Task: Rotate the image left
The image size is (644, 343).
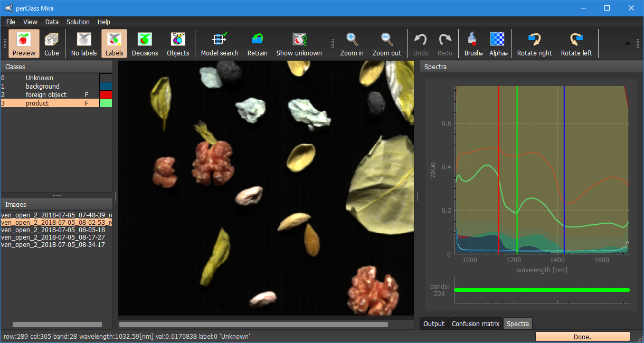Action: (x=576, y=44)
